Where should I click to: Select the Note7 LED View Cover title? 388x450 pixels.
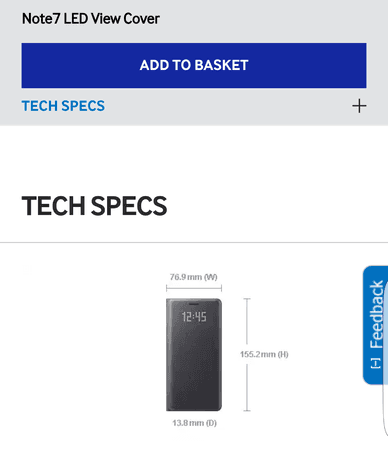(91, 19)
